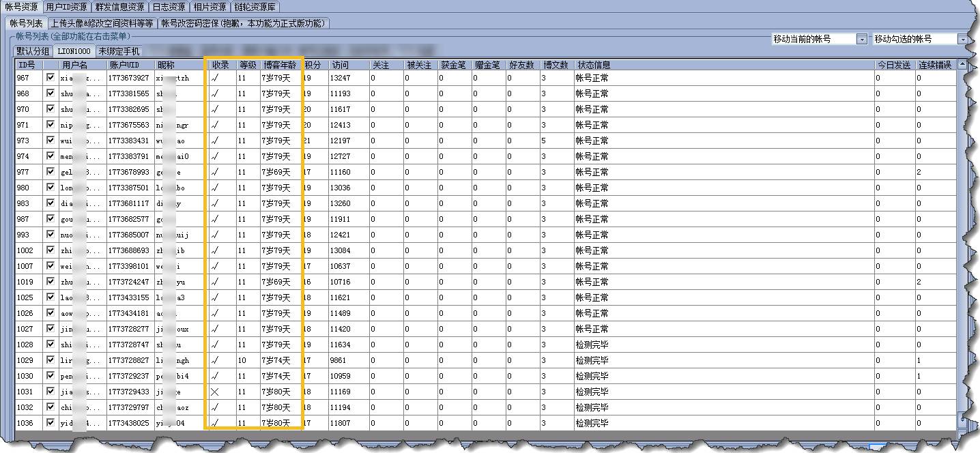The height and width of the screenshot is (453, 980).
Task: Click the X mark in row 1031
Action: click(x=214, y=392)
